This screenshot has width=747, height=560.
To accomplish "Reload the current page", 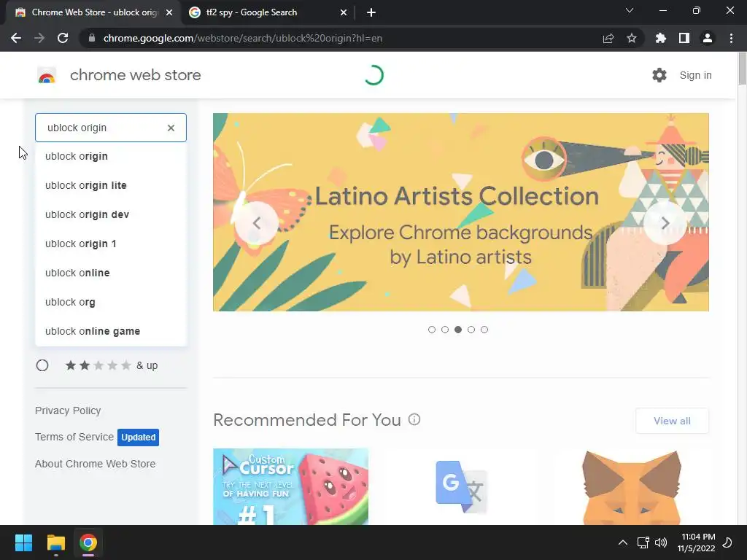I will click(63, 38).
